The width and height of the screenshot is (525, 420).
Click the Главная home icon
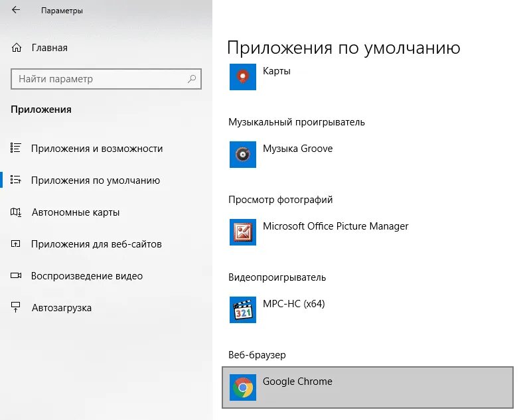(x=17, y=48)
